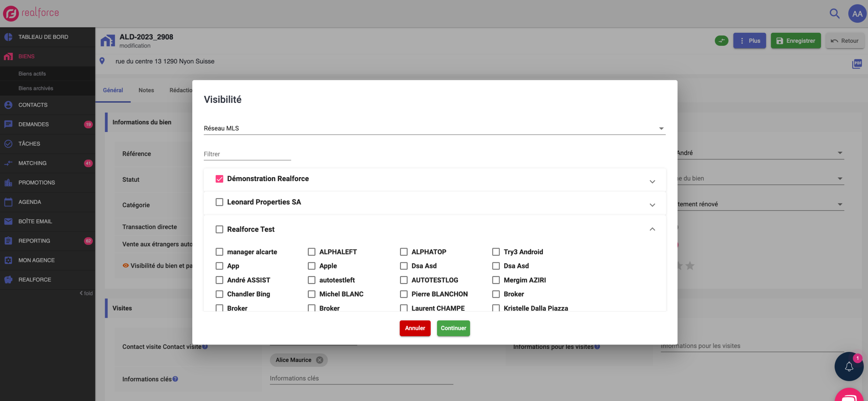
Task: Open Biens archivés submenu item
Action: (36, 88)
